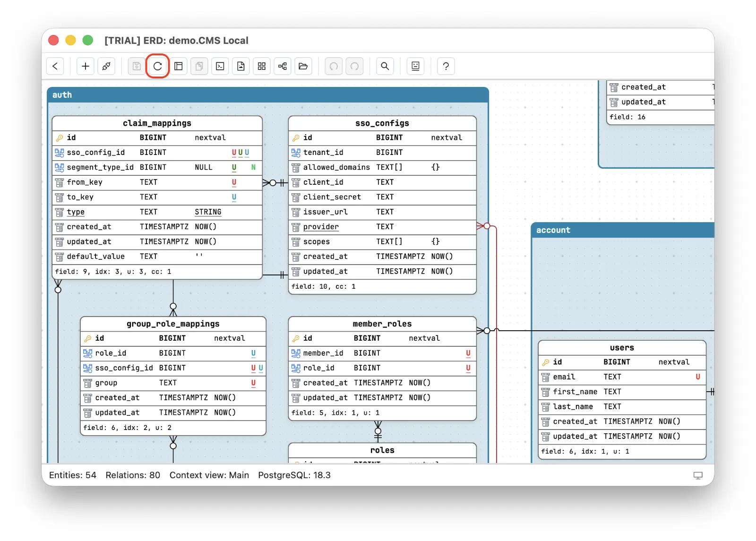Select the group_role_mappings table title
This screenshot has width=756, height=541.
tap(173, 324)
